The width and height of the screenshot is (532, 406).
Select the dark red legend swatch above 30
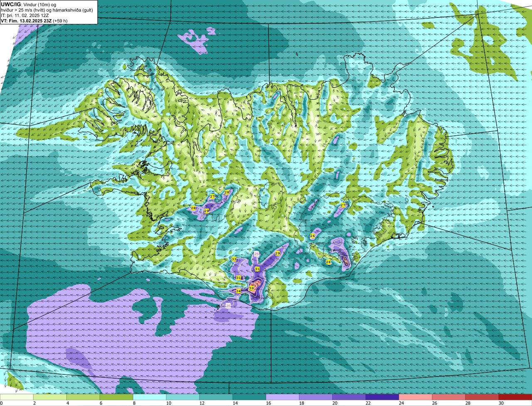coord(515,397)
